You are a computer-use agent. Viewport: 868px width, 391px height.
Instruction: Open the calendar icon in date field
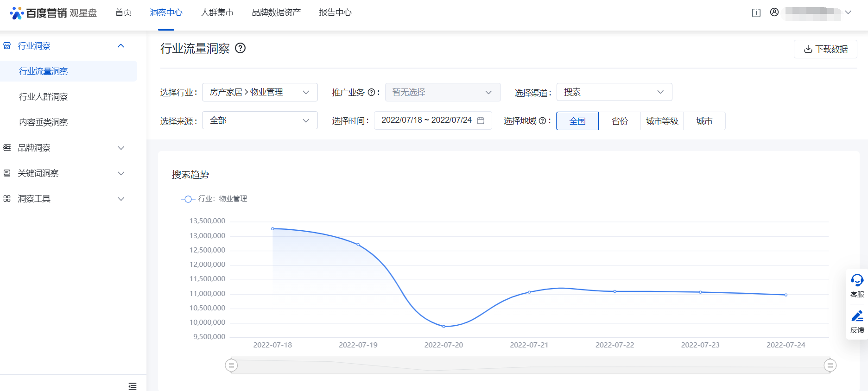point(481,120)
